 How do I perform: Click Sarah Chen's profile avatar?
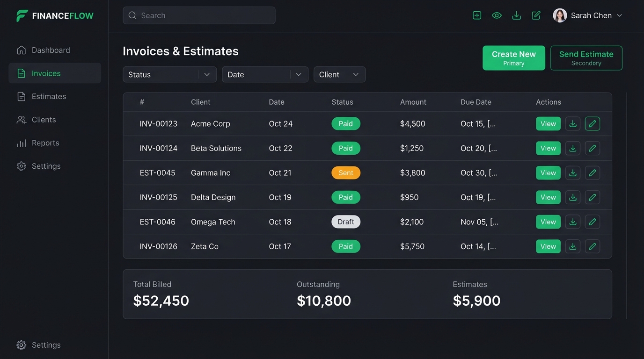560,15
